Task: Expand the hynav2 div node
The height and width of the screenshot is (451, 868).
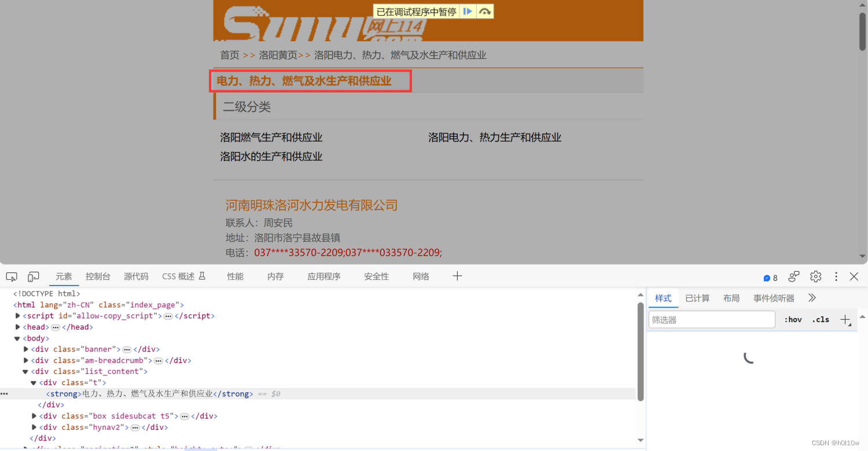Action: (34, 427)
